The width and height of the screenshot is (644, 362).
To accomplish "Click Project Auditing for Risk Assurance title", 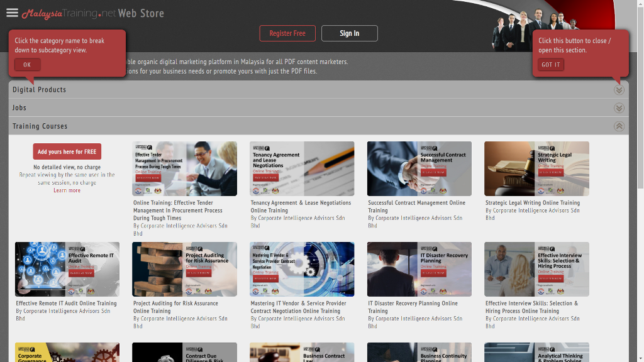I will [176, 307].
